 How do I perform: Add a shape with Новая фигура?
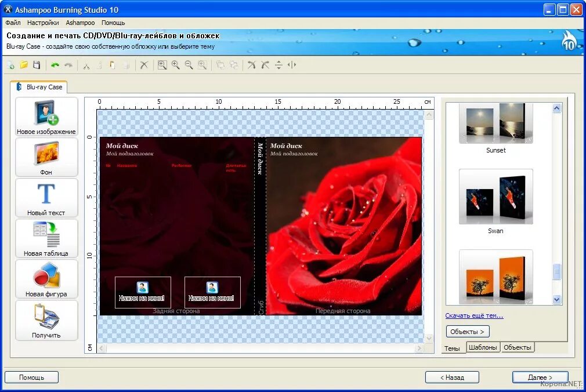(x=46, y=279)
